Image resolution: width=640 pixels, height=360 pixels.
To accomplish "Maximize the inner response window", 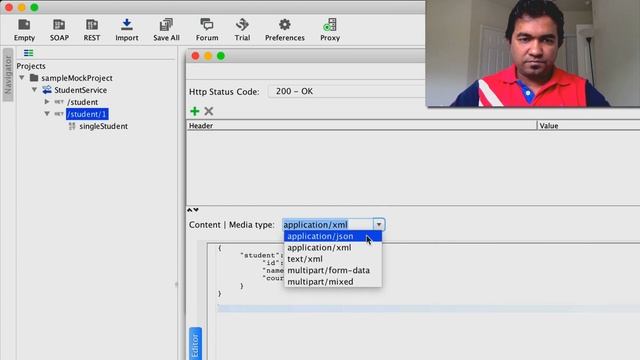I will [221, 56].
